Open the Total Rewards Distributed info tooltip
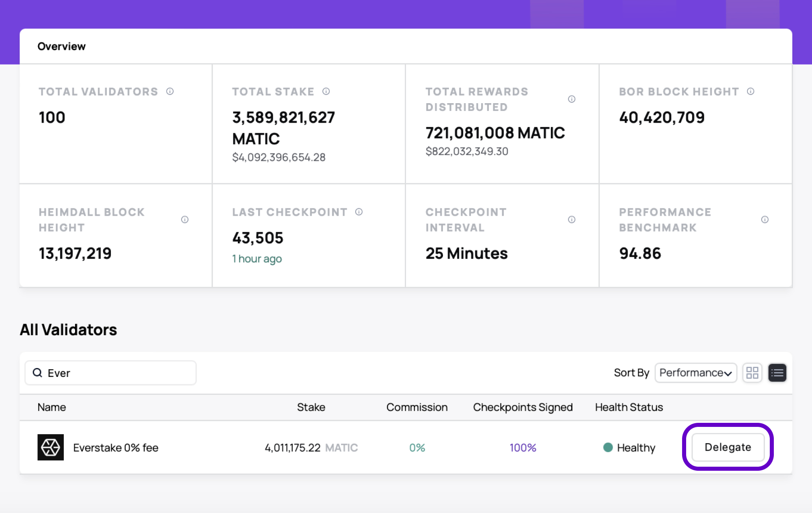 pos(572,99)
